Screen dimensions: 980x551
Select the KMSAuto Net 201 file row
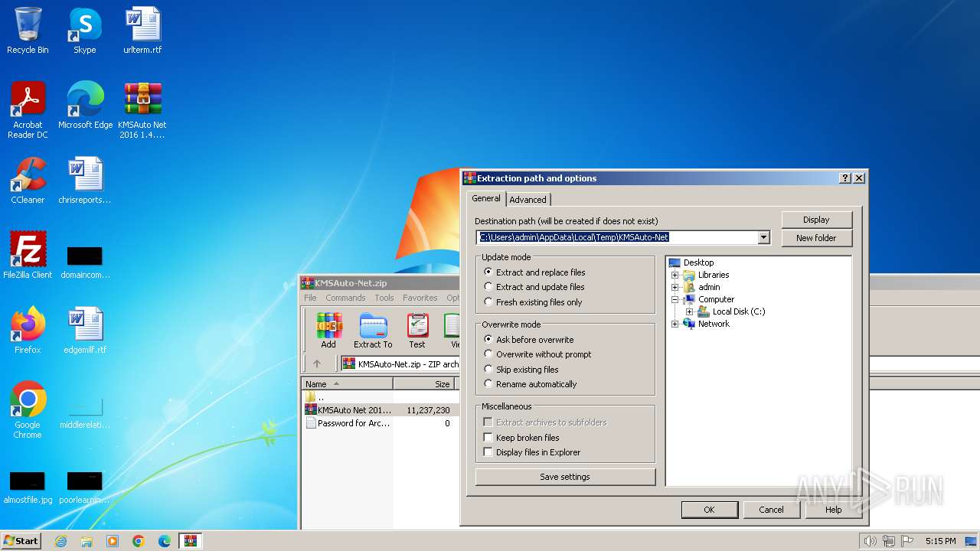click(379, 410)
